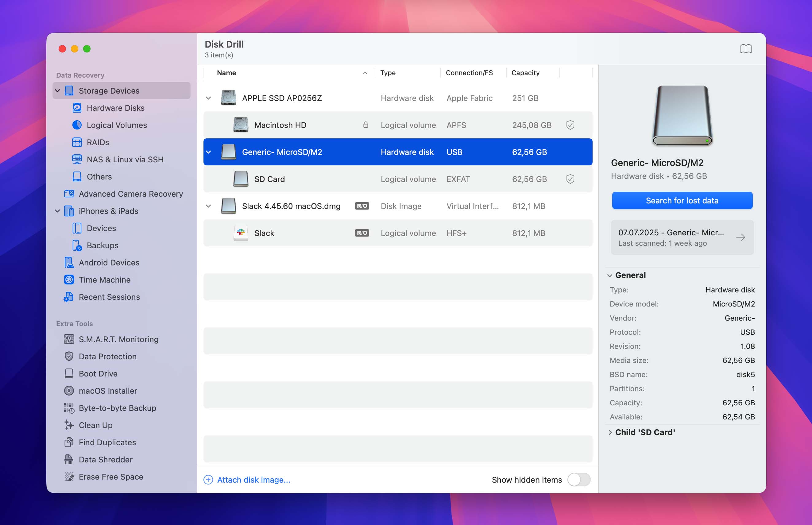Click the S.M.A.R.T. Monitoring icon
The height and width of the screenshot is (525, 812).
click(x=69, y=339)
